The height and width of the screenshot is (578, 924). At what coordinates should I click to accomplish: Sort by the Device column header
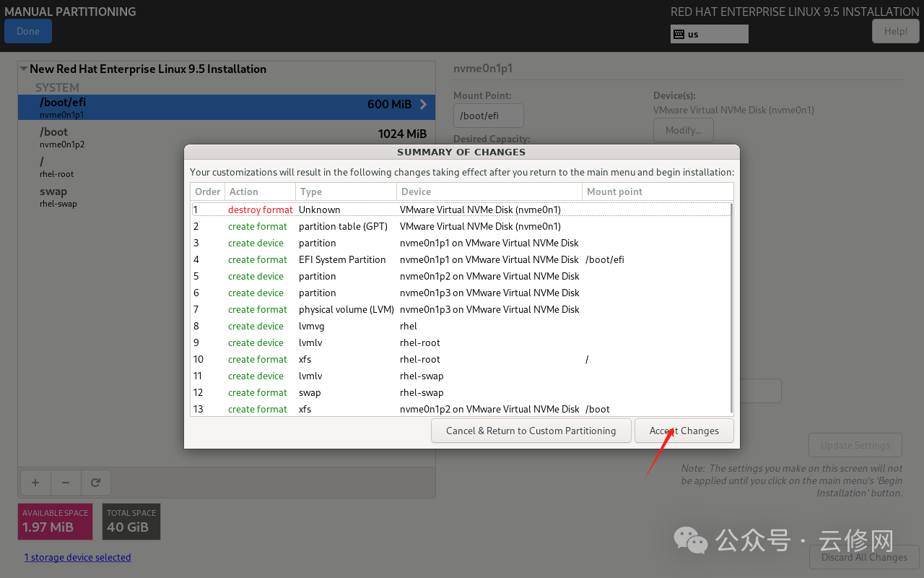489,191
